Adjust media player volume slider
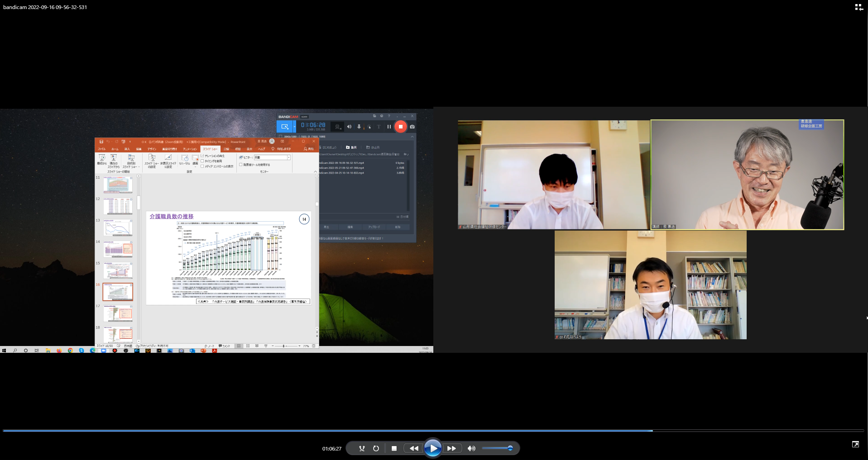Viewport: 868px width, 460px height. [x=497, y=448]
